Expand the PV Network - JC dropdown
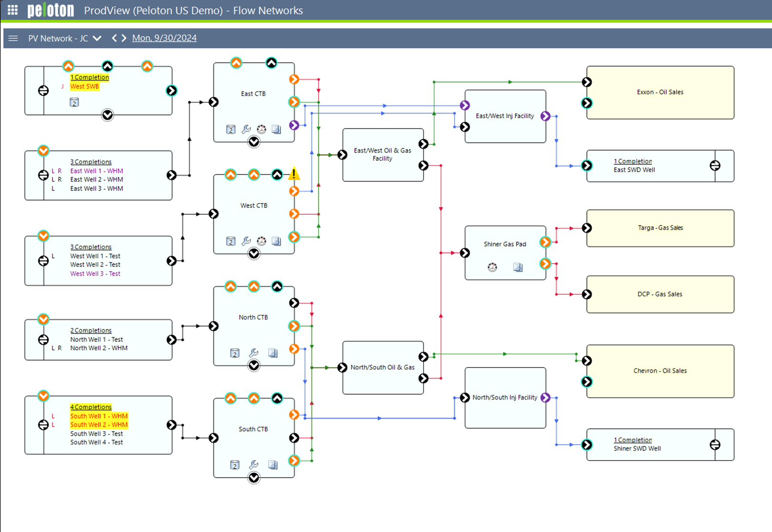Image resolution: width=772 pixels, height=532 pixels. 97,38
